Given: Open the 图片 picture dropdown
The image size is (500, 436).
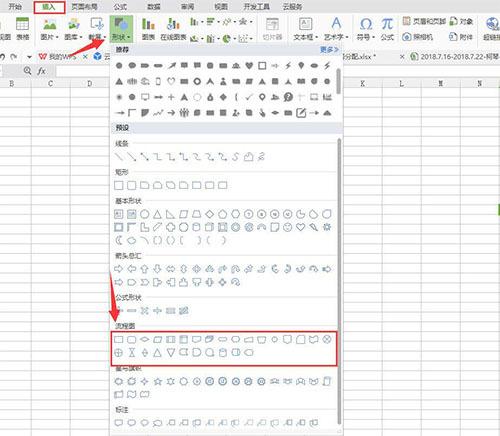Looking at the screenshot, I should pos(49,29).
